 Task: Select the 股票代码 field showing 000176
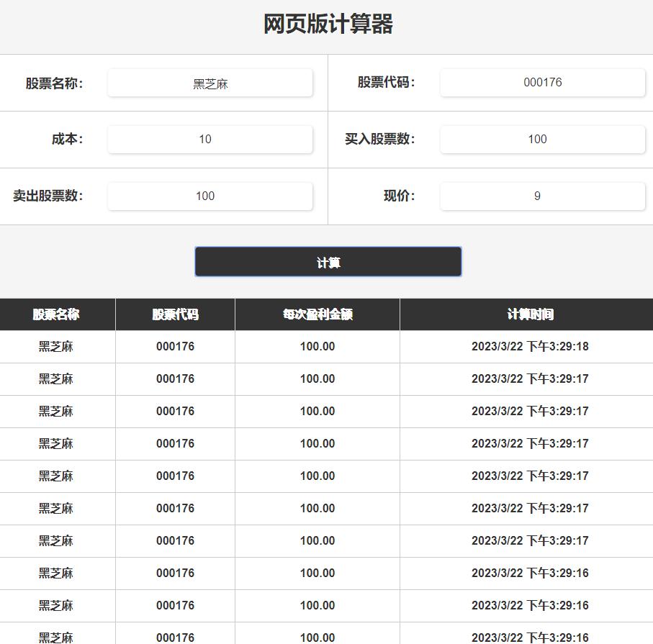click(542, 82)
